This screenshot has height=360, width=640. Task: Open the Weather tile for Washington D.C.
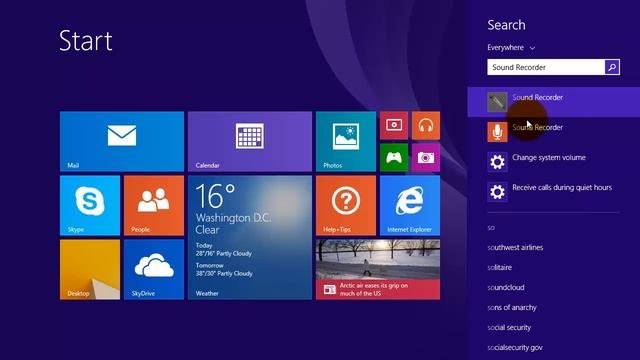(x=250, y=238)
